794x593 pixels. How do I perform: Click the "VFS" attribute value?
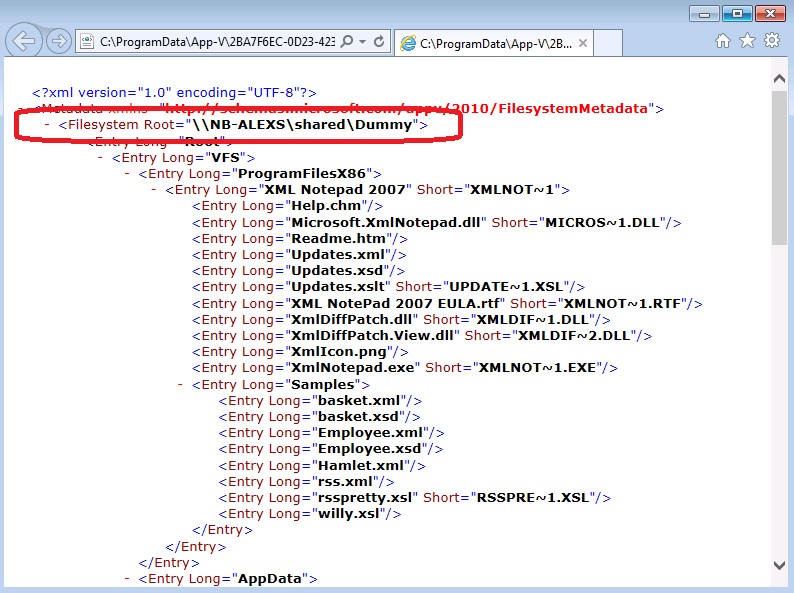tap(225, 157)
